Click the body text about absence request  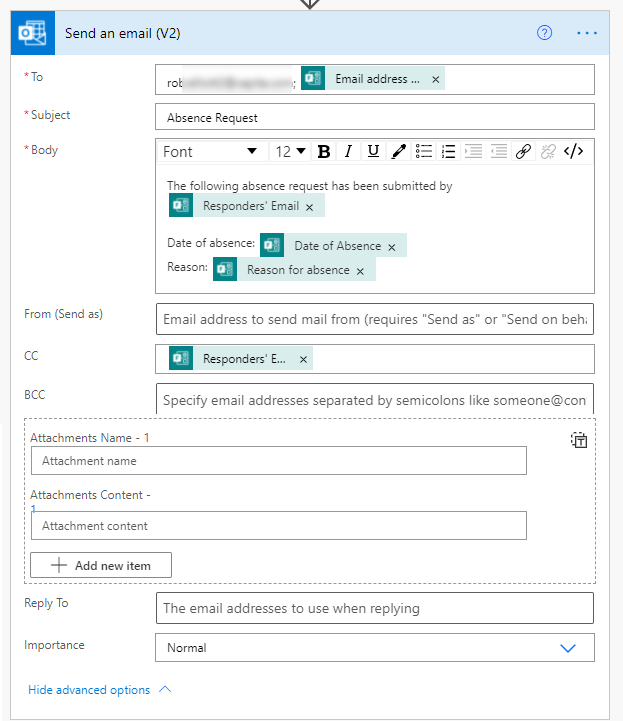pos(309,186)
